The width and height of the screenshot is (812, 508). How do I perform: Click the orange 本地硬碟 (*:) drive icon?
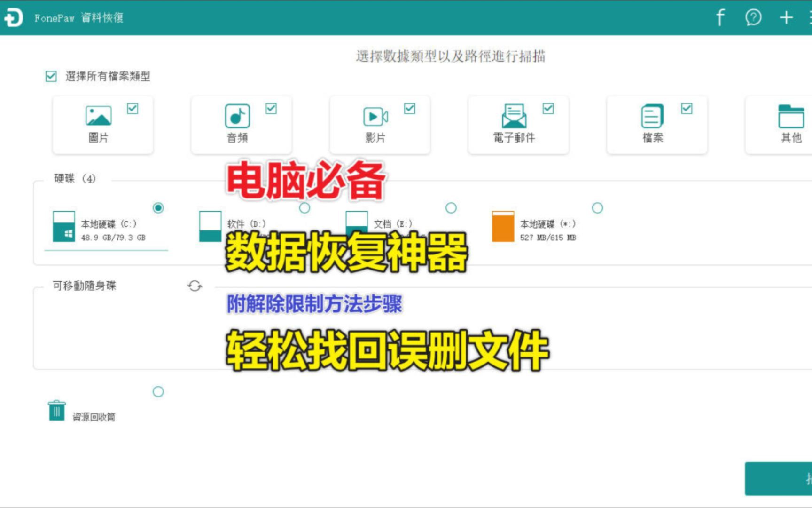503,226
